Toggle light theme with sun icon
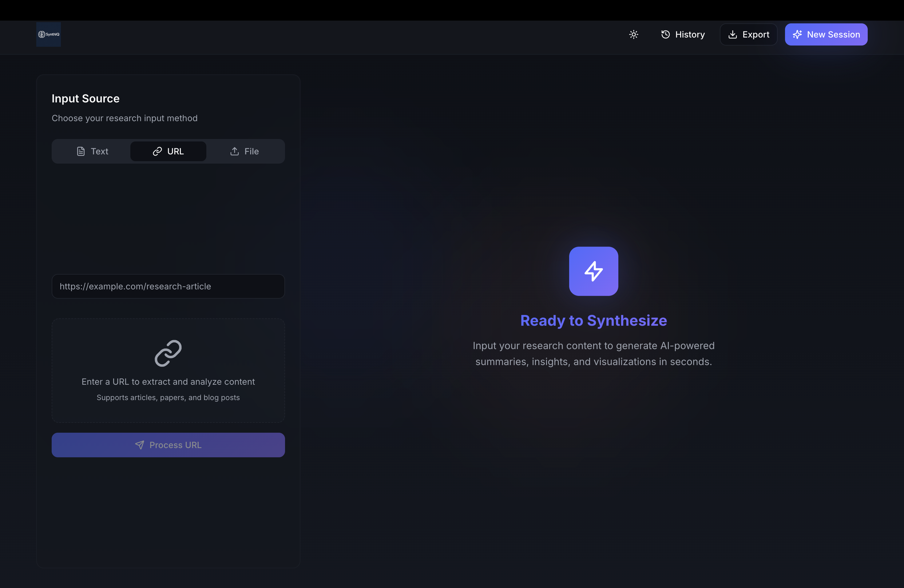The width and height of the screenshot is (904, 588). (x=633, y=34)
